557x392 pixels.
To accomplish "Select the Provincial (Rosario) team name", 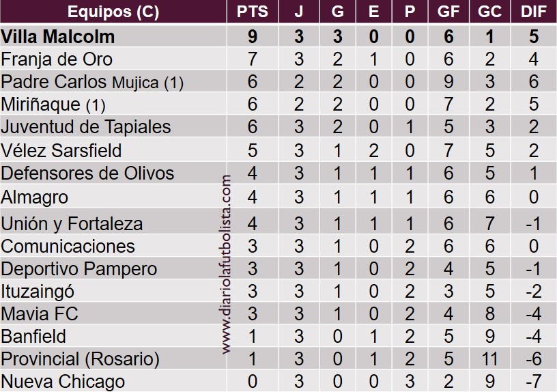I will click(80, 359).
